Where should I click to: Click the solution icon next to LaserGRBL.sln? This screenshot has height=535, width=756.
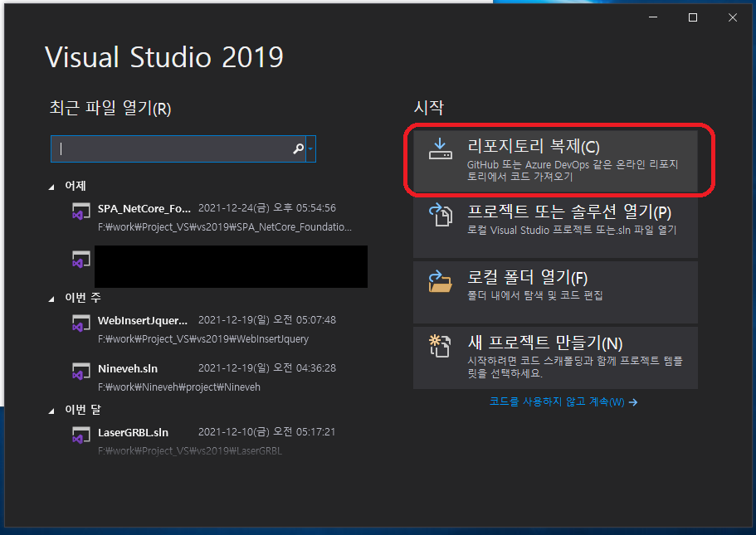click(81, 435)
